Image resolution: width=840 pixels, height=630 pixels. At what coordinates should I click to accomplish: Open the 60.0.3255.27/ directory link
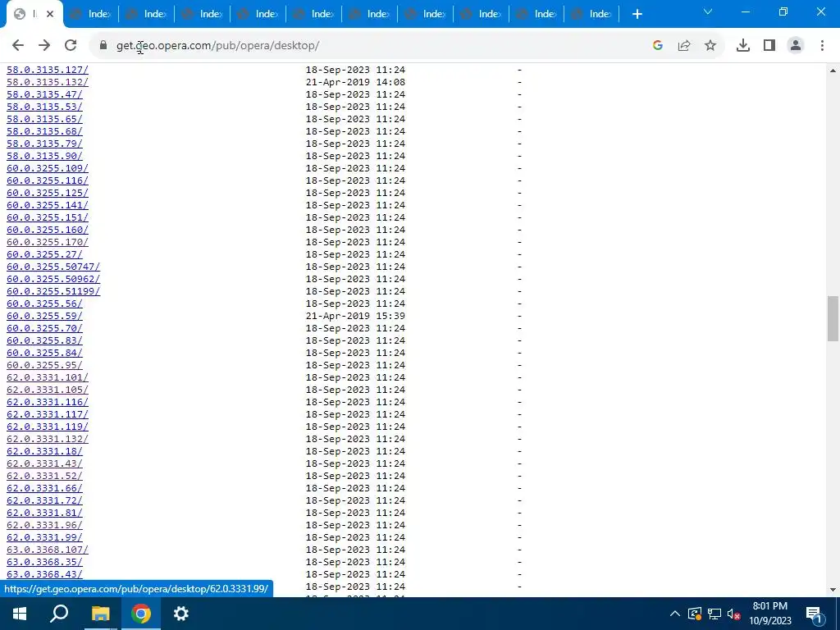(44, 254)
